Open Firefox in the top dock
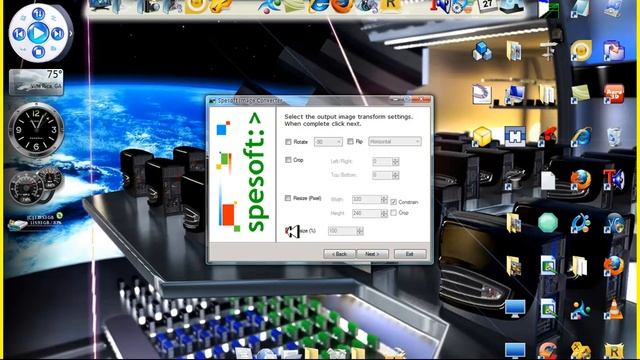Image resolution: width=640 pixels, height=360 pixels. (342, 6)
